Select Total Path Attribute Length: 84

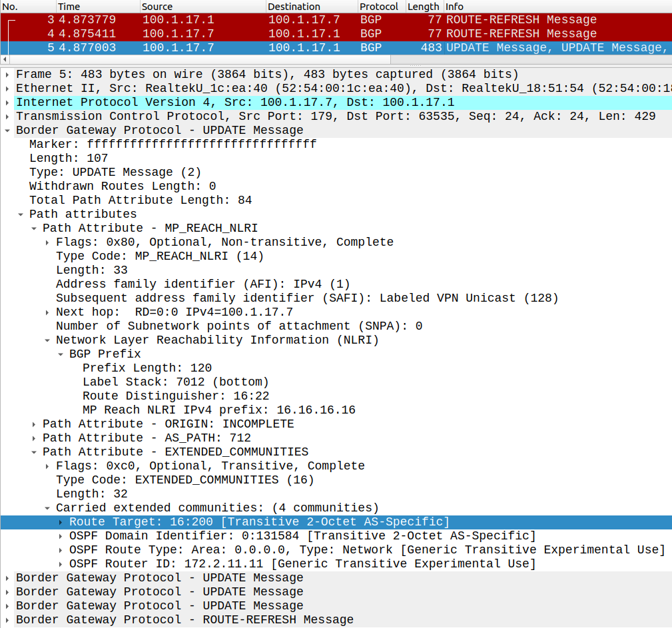(141, 200)
